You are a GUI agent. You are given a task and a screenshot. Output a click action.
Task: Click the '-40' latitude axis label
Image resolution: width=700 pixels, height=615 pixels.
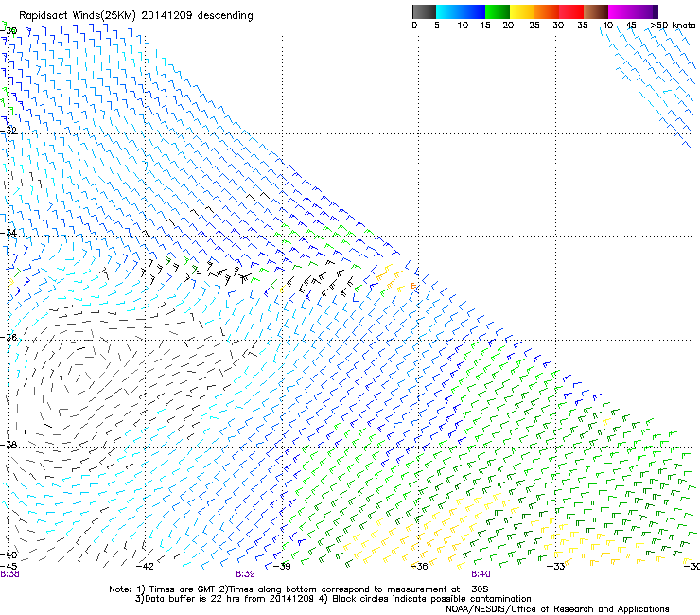coord(9,554)
